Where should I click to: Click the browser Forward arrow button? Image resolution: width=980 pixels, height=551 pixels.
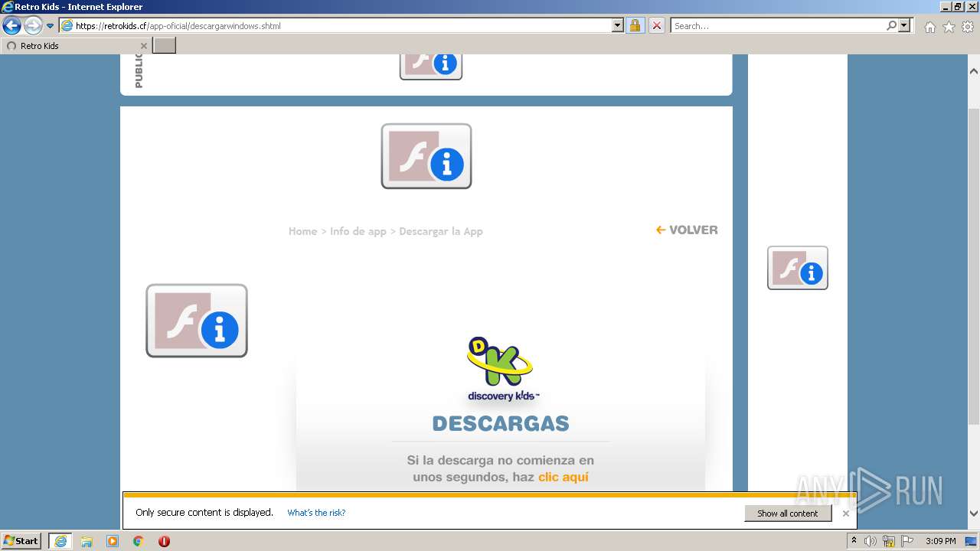click(33, 25)
